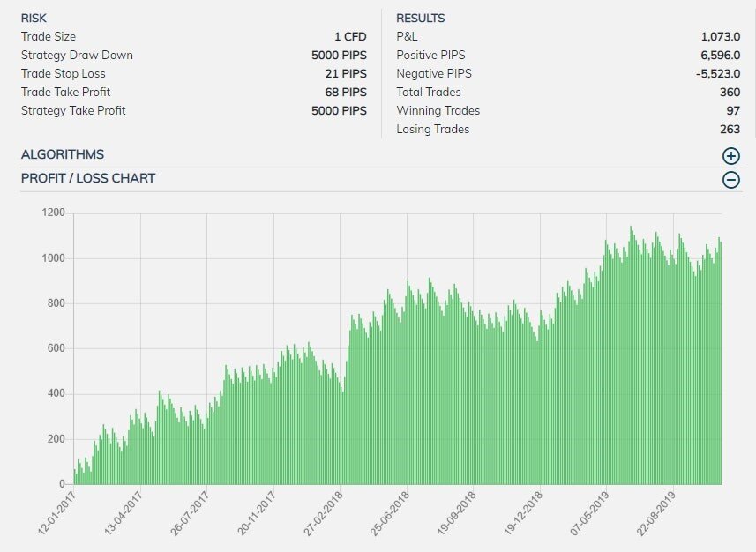Click the Strategy Take Profit 5000 PIPS value
This screenshot has height=552, width=756.
pyautogui.click(x=339, y=111)
